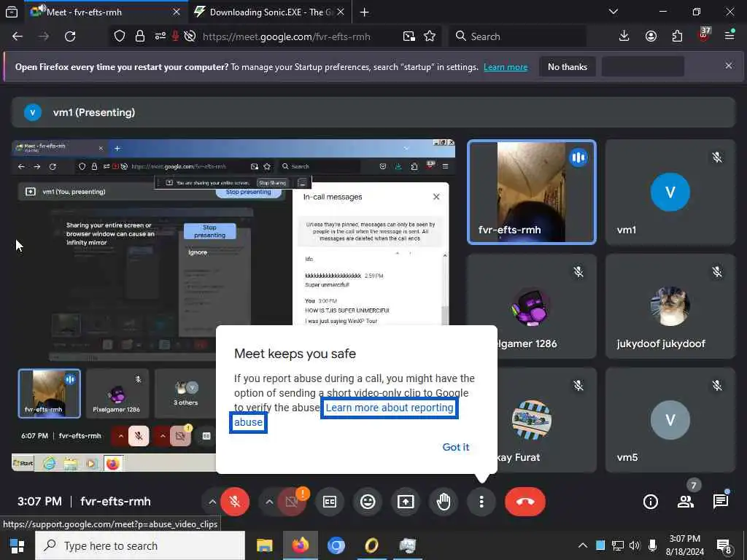Open a new browser tab
Screen dimensions: 747x560
point(365,12)
